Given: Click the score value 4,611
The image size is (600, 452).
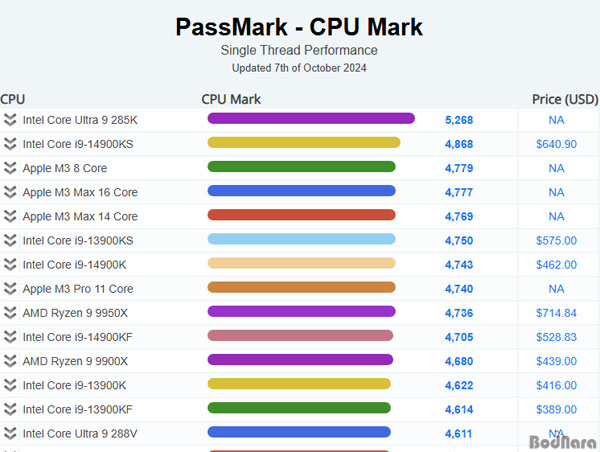Looking at the screenshot, I should 458,434.
